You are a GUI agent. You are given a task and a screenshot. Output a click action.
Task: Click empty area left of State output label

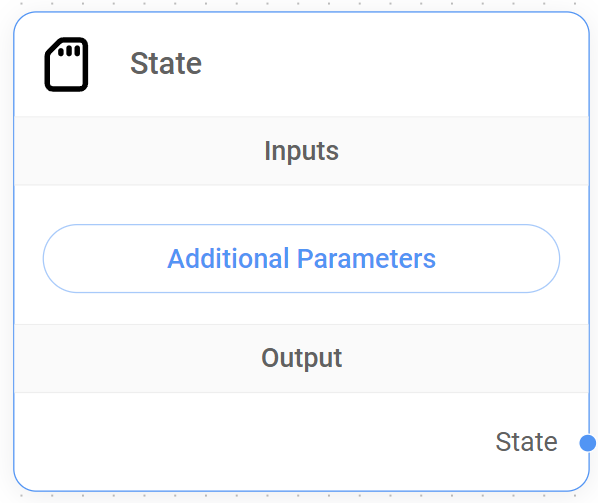pyautogui.click(x=252, y=442)
